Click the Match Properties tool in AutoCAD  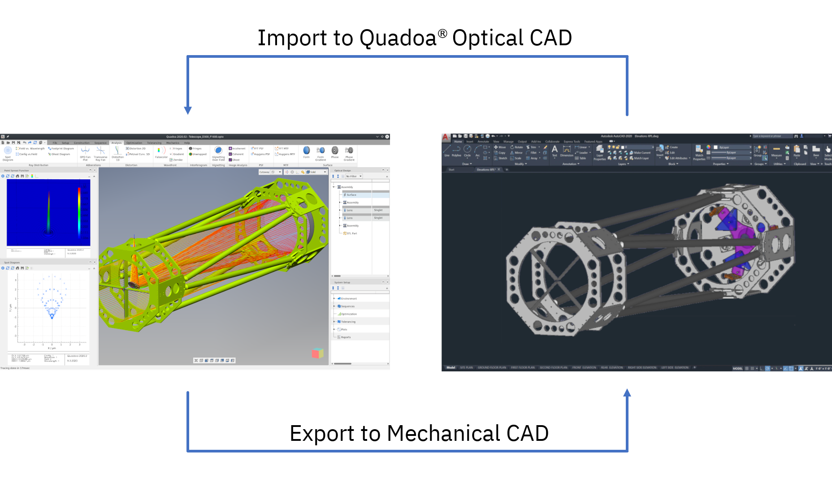point(699,152)
